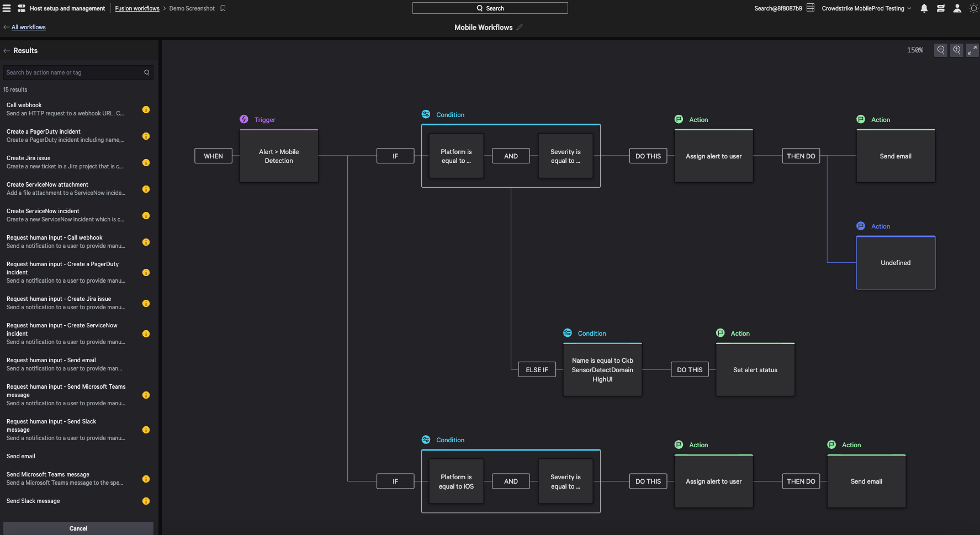Go back to All workflows

28,27
